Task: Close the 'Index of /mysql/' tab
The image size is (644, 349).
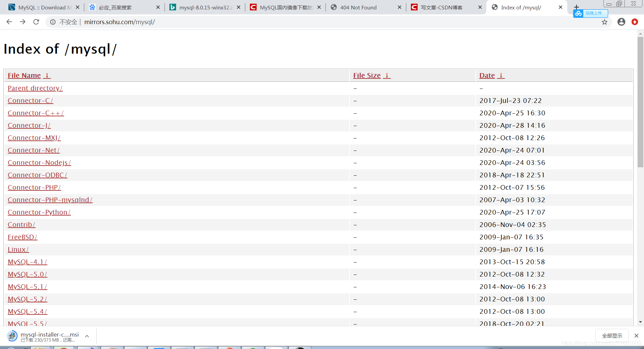Action: point(560,7)
